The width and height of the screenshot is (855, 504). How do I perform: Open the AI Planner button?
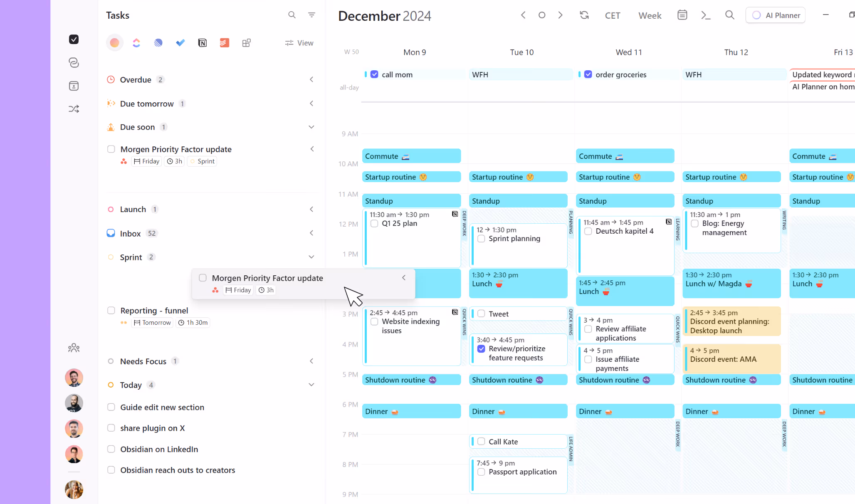pyautogui.click(x=776, y=15)
